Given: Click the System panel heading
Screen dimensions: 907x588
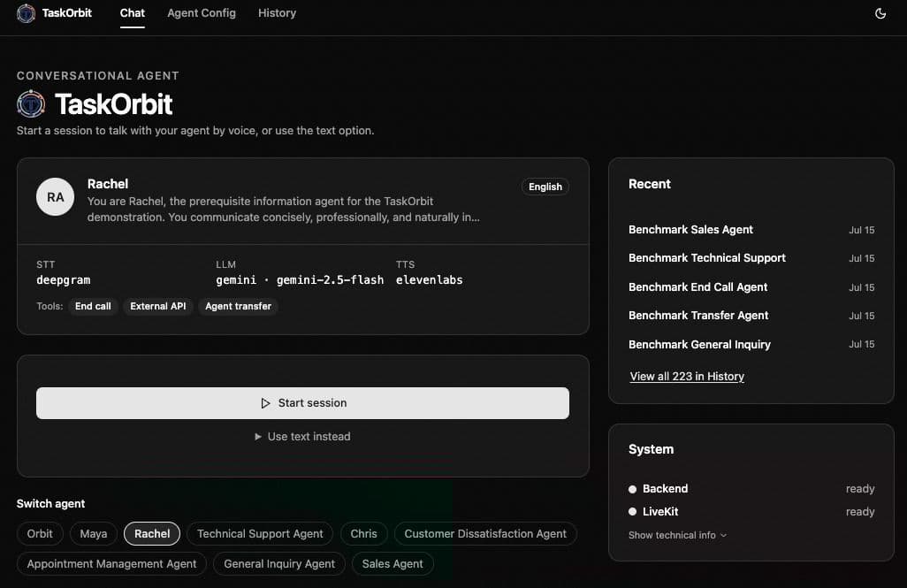Looking at the screenshot, I should click(651, 450).
